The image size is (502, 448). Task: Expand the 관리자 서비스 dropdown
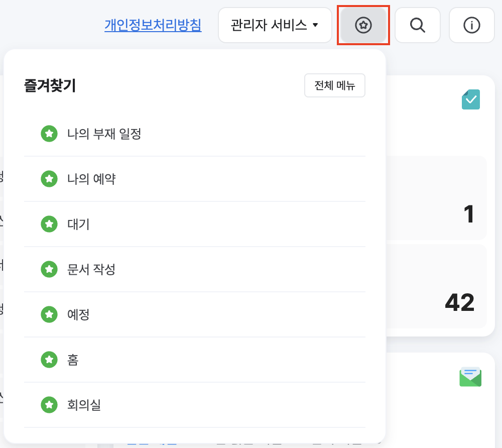[x=275, y=25]
